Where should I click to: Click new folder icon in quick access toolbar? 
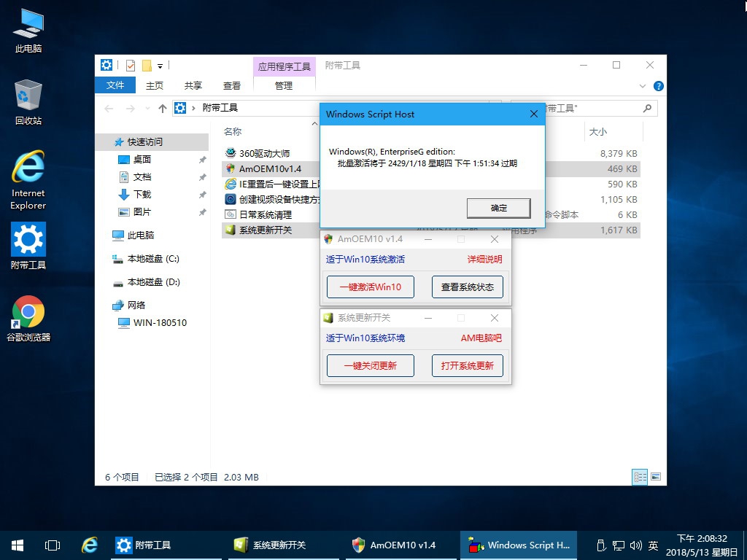point(147,65)
